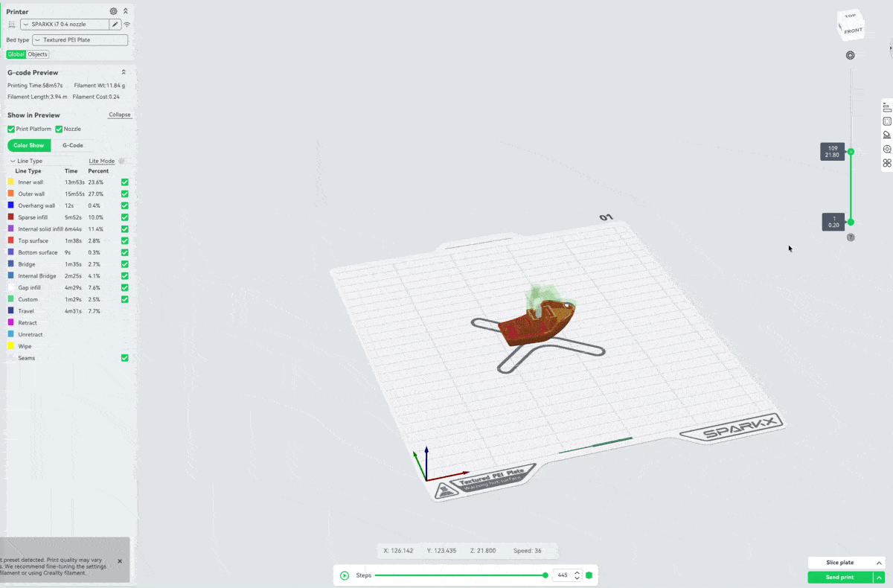Uncheck the Print Platform checkbox
Viewport: 893px width, 588px height.
coord(11,130)
